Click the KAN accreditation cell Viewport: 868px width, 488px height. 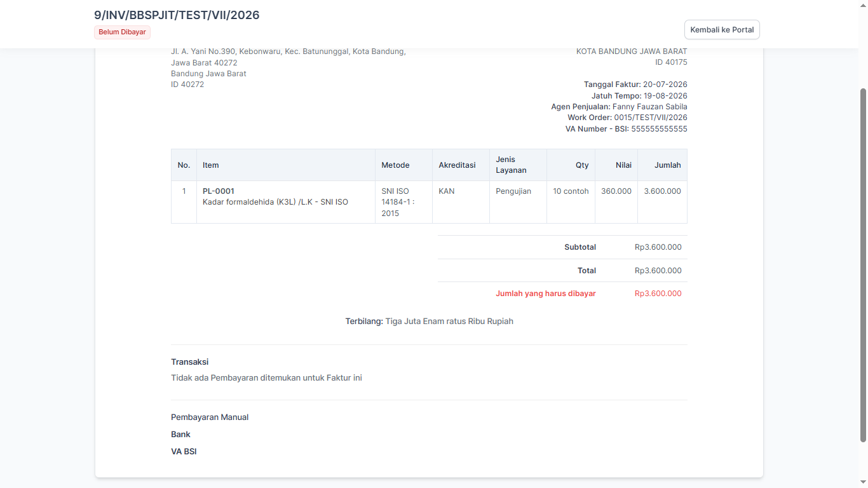[x=447, y=191]
